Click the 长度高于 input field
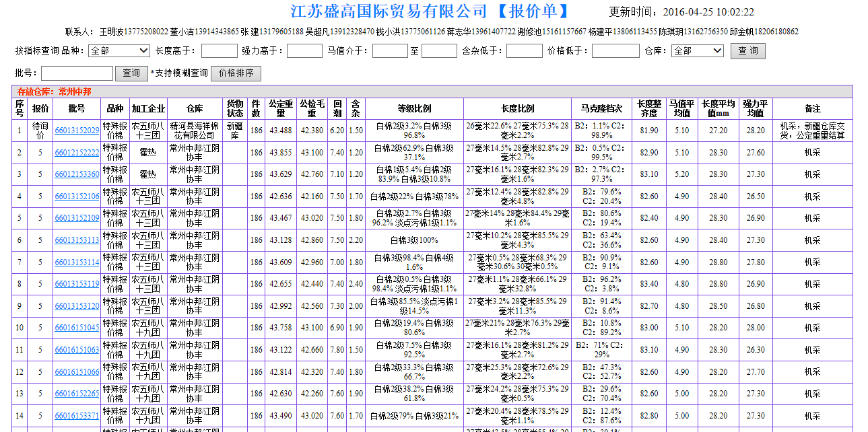This screenshot has height=432, width=868. pyautogui.click(x=219, y=51)
